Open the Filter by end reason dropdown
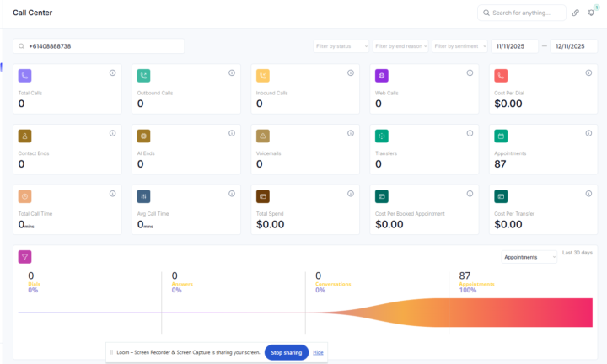607x364 pixels. [400, 46]
